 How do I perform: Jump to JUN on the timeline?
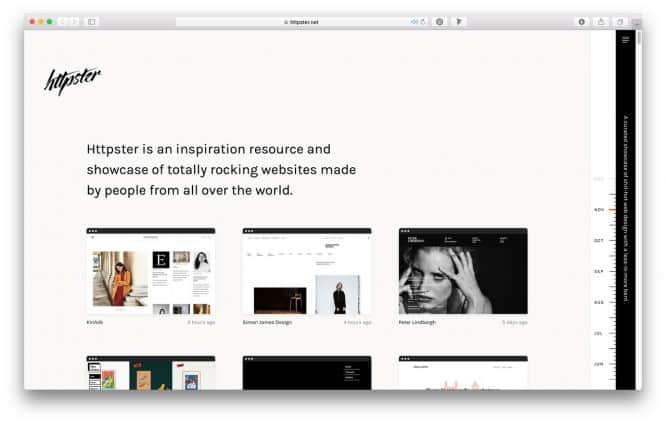coord(598,364)
